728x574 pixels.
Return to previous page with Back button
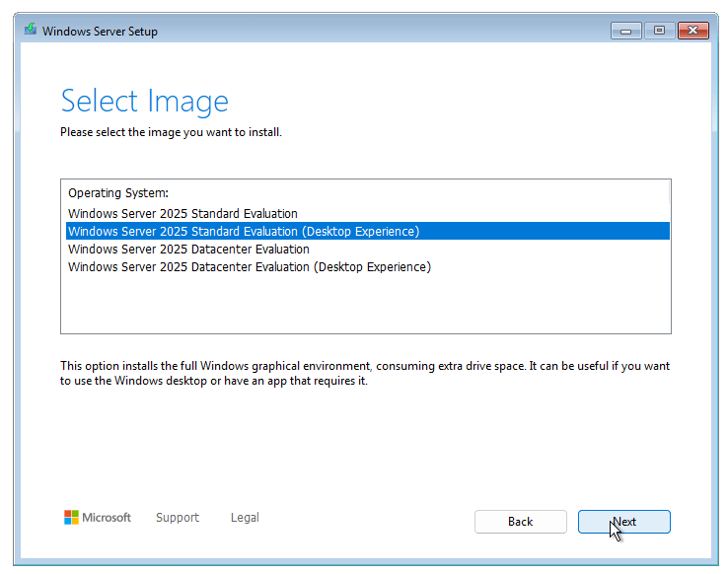click(521, 522)
